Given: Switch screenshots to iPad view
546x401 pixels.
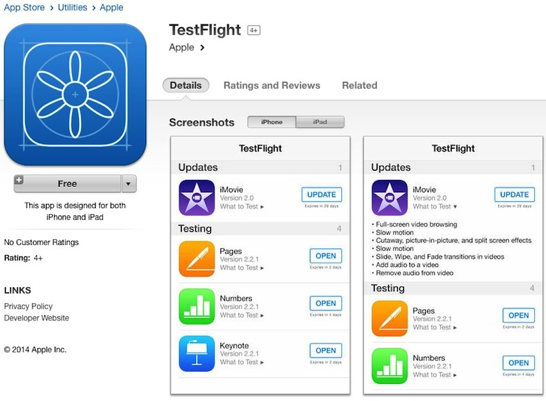Looking at the screenshot, I should (320, 122).
